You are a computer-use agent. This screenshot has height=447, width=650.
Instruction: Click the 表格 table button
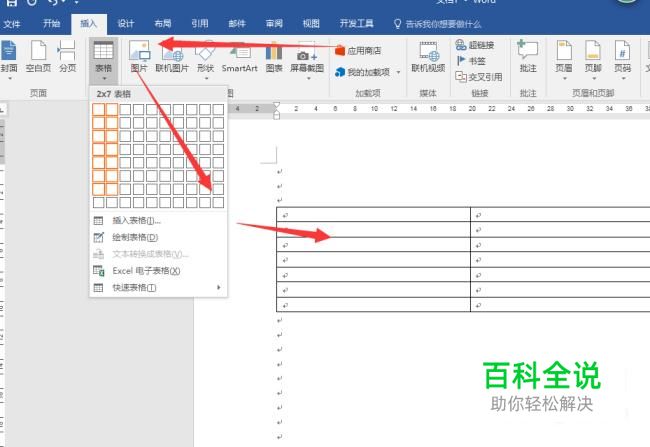[103, 59]
